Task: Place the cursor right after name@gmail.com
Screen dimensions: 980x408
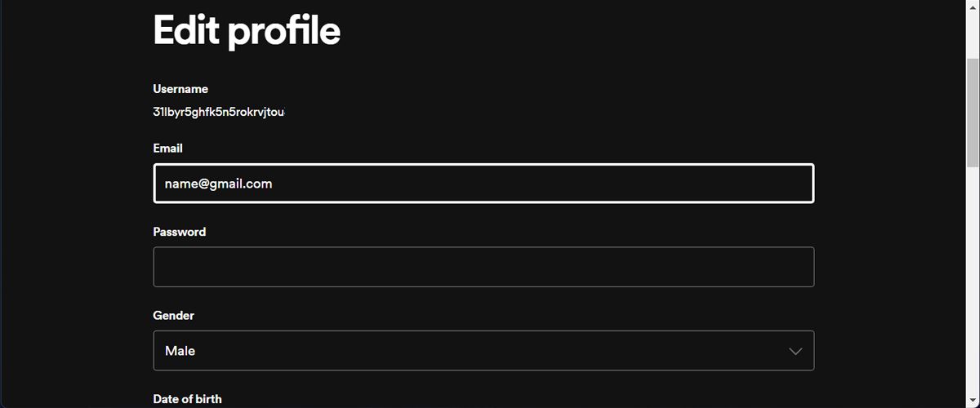Action: pos(274,184)
